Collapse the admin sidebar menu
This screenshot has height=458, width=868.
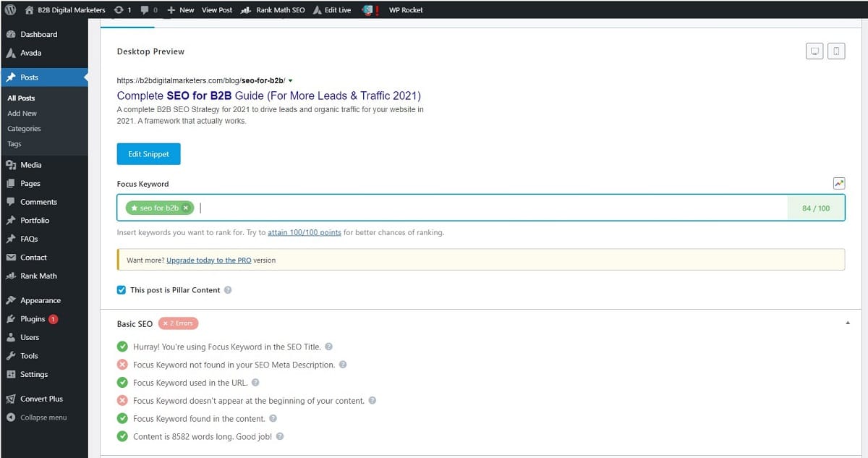[x=44, y=417]
